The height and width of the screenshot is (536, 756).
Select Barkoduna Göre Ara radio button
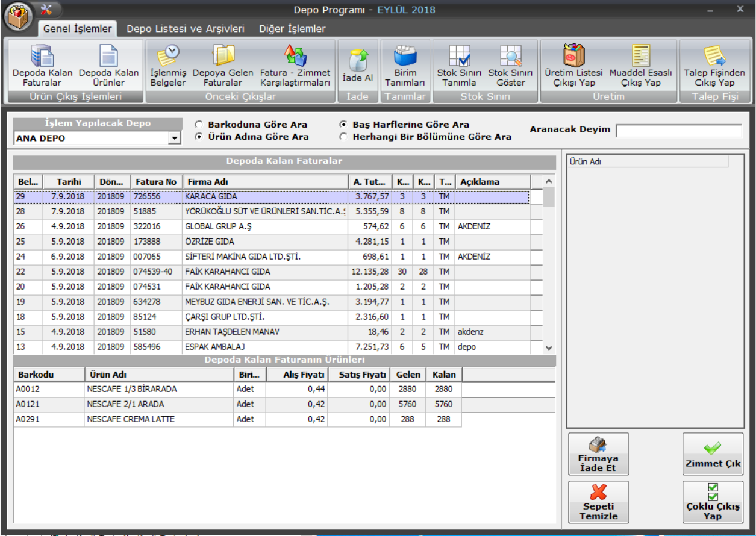click(199, 125)
